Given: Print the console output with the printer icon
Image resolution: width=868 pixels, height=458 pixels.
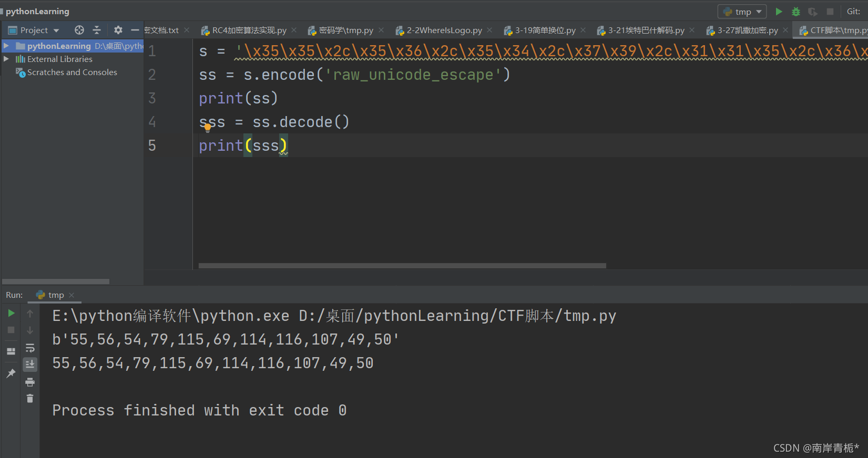Looking at the screenshot, I should pyautogui.click(x=30, y=382).
